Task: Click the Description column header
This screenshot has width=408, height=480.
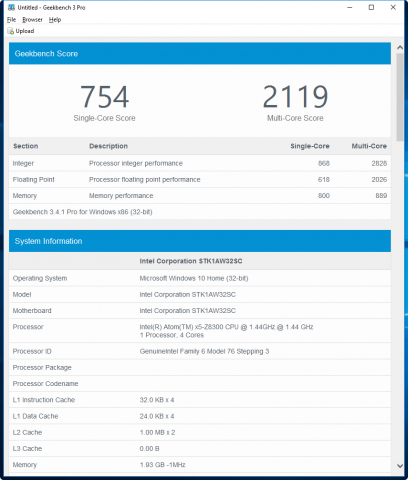Action: [108, 146]
